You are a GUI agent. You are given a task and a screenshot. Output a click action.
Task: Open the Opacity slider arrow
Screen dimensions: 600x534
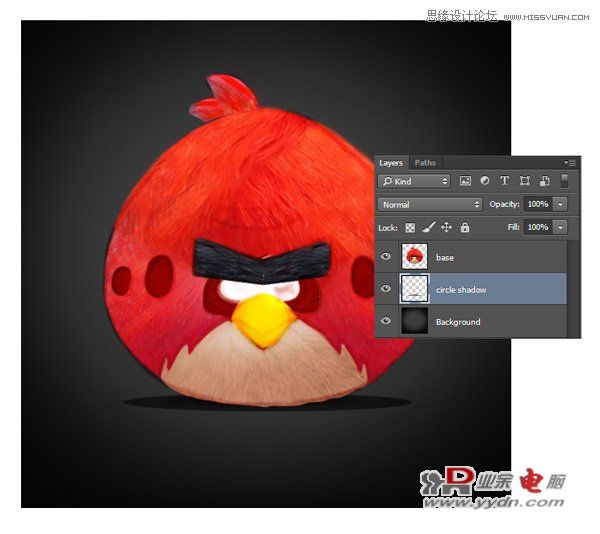tap(561, 204)
